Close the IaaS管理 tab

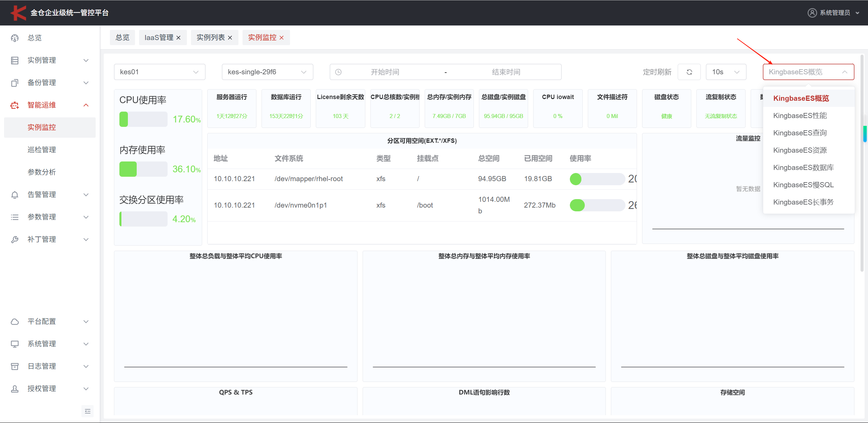(178, 38)
